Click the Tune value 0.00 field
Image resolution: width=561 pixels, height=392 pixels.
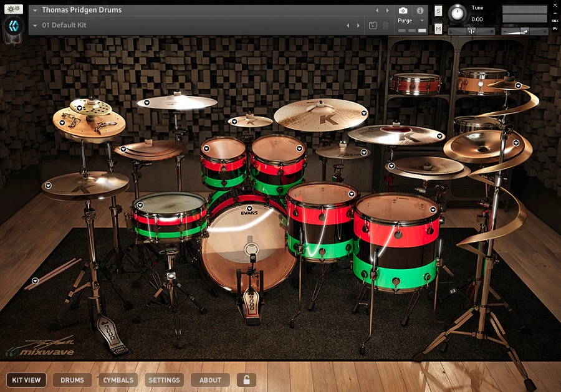coord(477,19)
